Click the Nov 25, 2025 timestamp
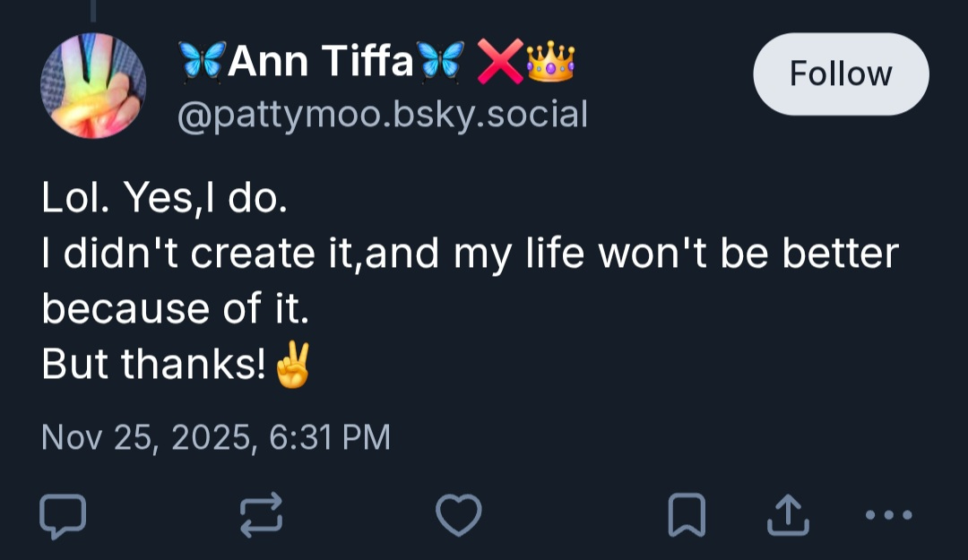 (x=216, y=437)
